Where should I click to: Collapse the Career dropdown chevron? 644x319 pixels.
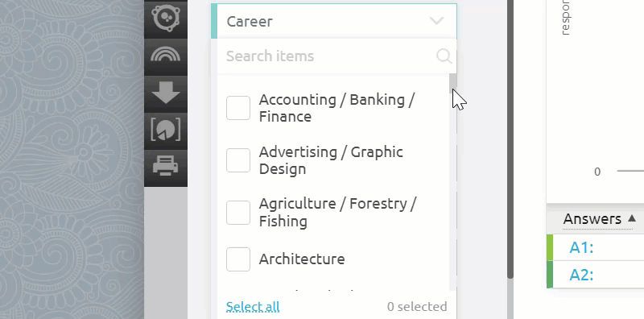point(436,21)
